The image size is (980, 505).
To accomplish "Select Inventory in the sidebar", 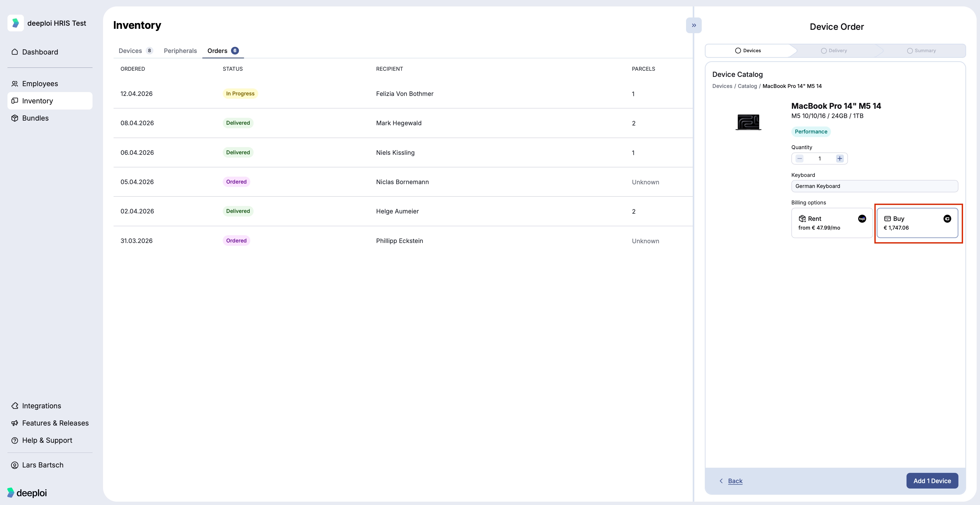I will [x=50, y=101].
